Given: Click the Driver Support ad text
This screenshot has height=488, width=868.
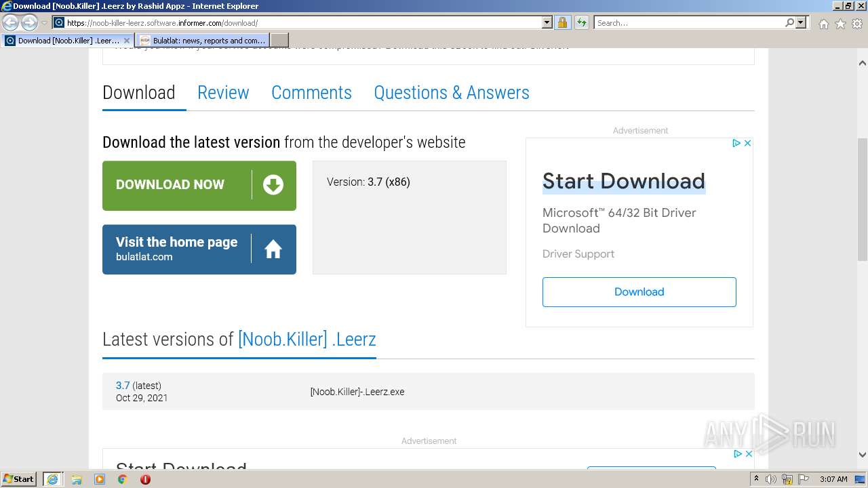Looking at the screenshot, I should click(578, 254).
